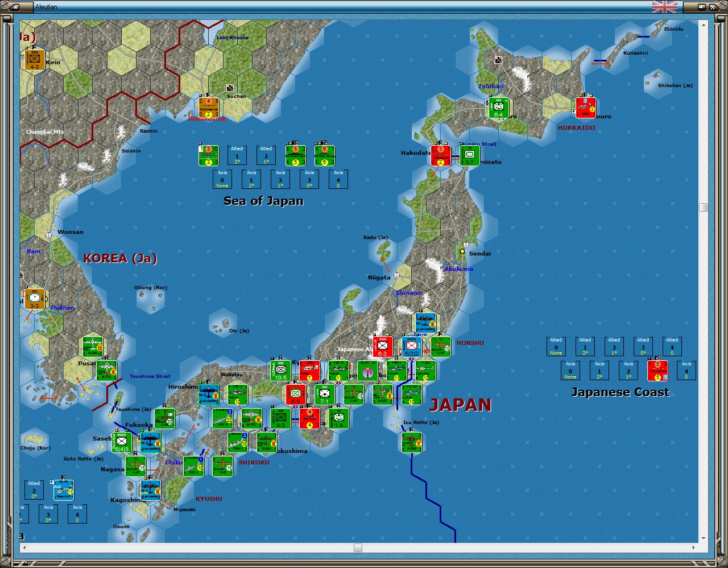
Task: Click Allied 2 box in Sea of Japan
Action: (266, 155)
